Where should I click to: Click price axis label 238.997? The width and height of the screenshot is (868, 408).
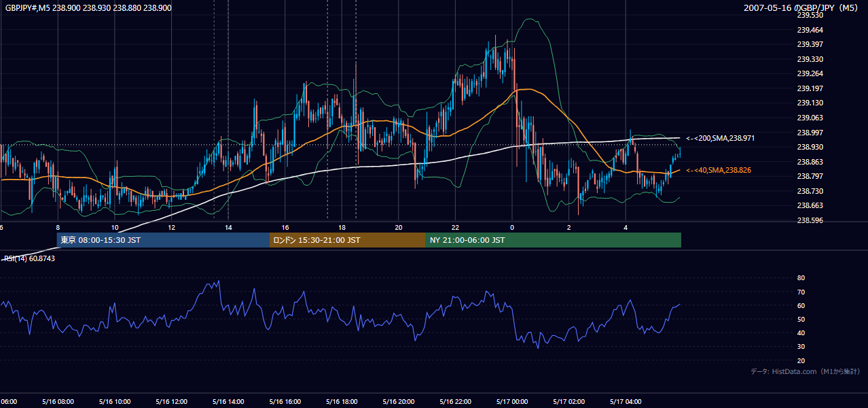(x=810, y=133)
